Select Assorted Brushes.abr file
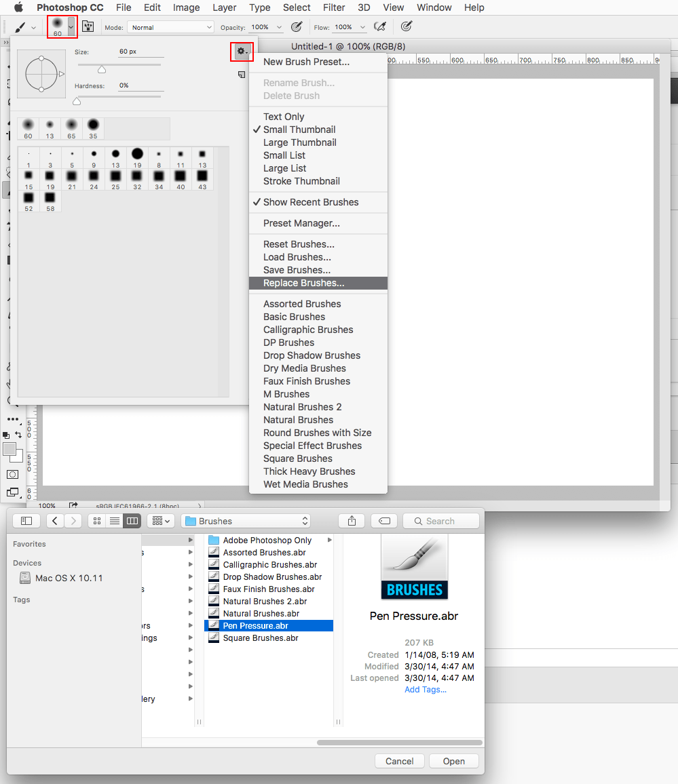 tap(269, 553)
